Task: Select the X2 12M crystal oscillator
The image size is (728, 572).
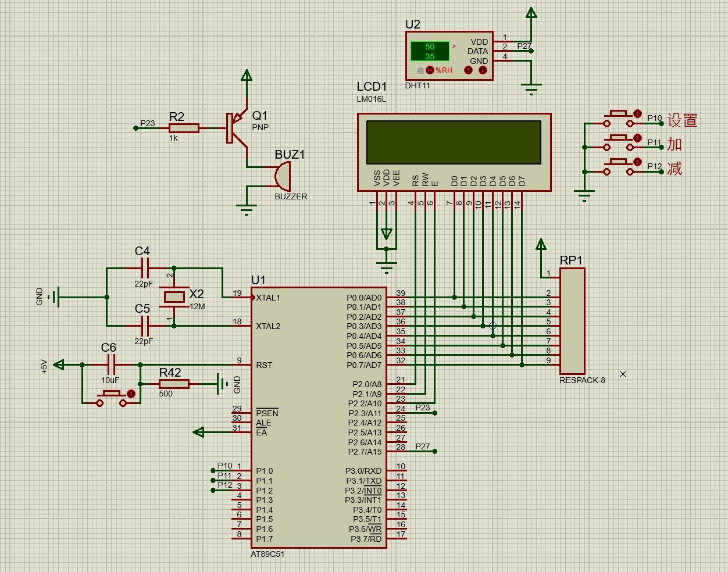Action: click(x=174, y=297)
